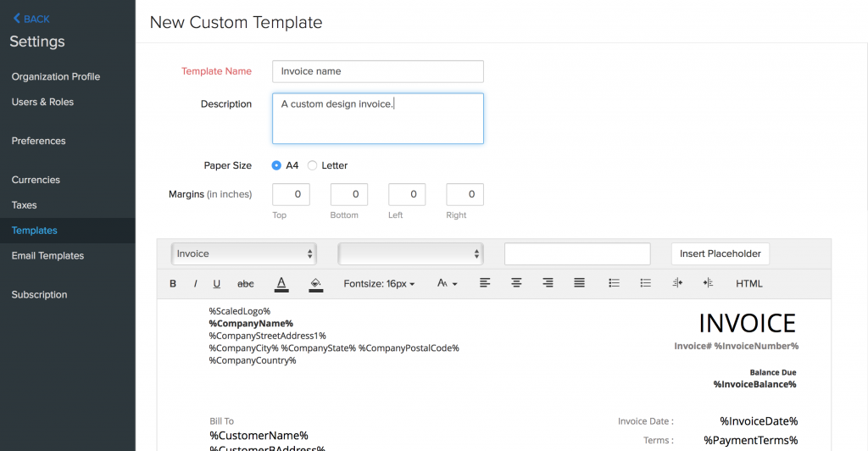Insert a first list icon in toolbar
The height and width of the screenshot is (451, 868).
(x=614, y=283)
